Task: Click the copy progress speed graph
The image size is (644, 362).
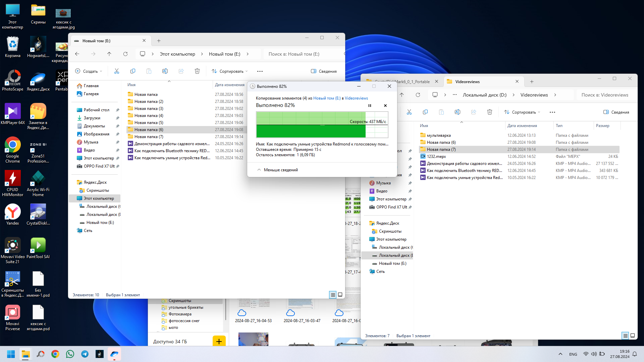Action: click(322, 125)
